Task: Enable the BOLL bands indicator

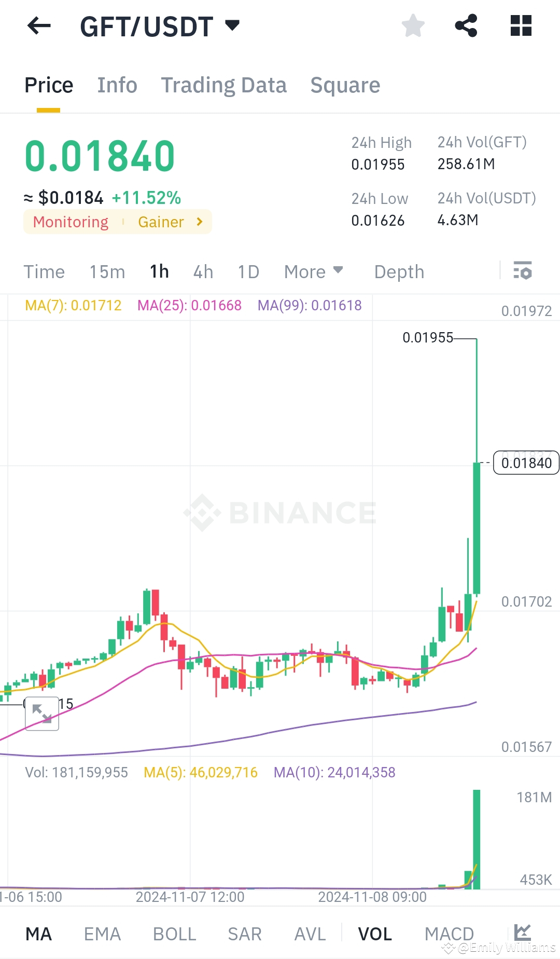Action: point(174,933)
